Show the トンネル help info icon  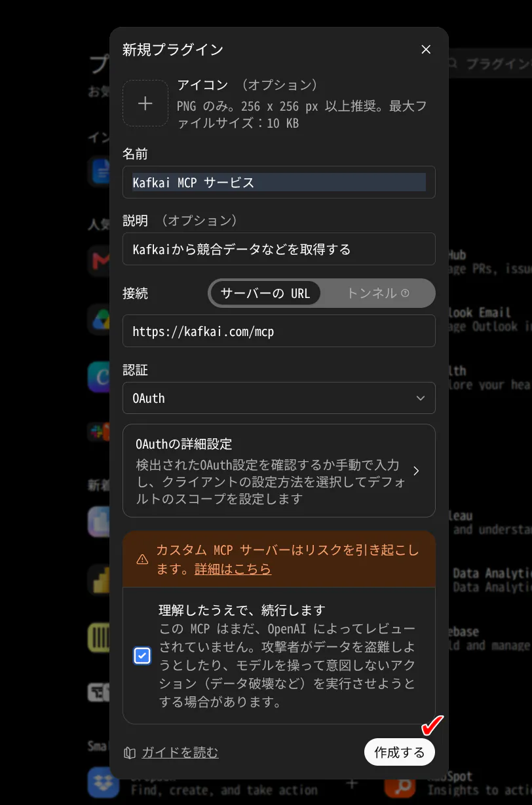tap(405, 293)
